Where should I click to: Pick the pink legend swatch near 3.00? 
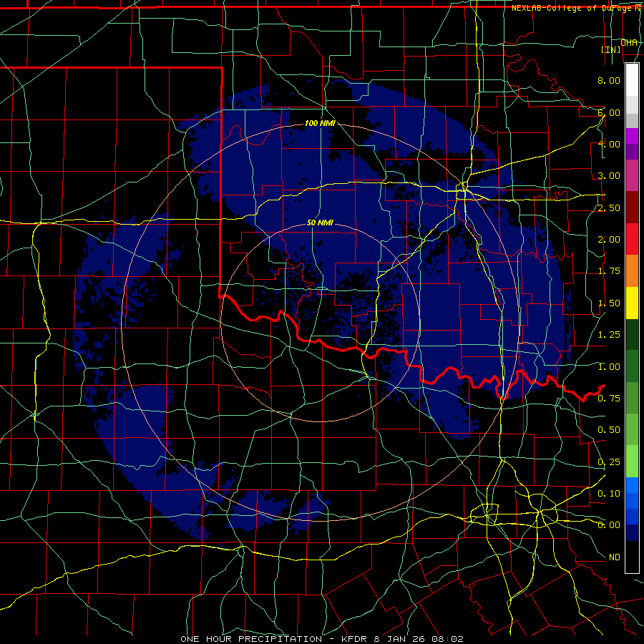632,176
